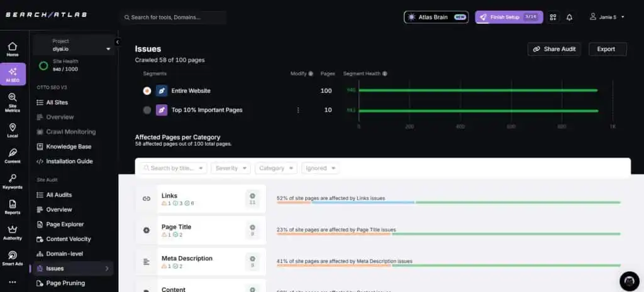Open the Category filter dropdown

coord(275,168)
